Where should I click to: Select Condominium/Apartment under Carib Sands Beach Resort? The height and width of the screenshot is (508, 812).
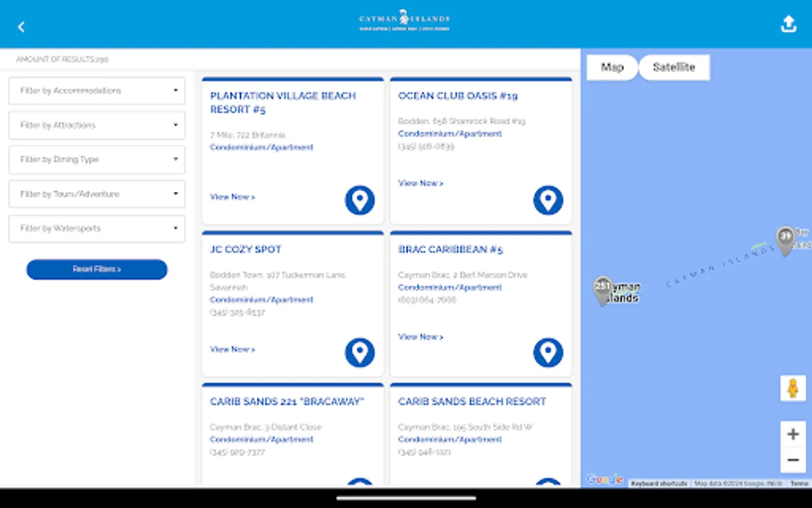(450, 440)
